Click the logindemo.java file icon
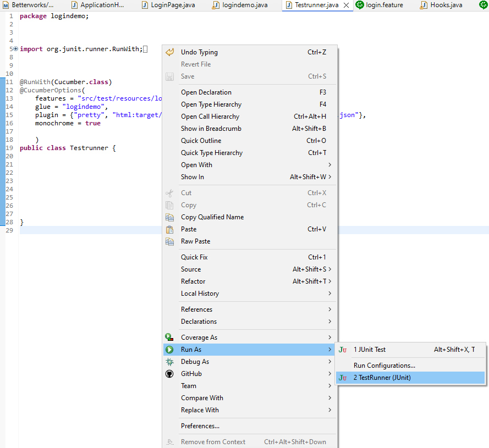The height and width of the screenshot is (448, 489). (x=215, y=5)
